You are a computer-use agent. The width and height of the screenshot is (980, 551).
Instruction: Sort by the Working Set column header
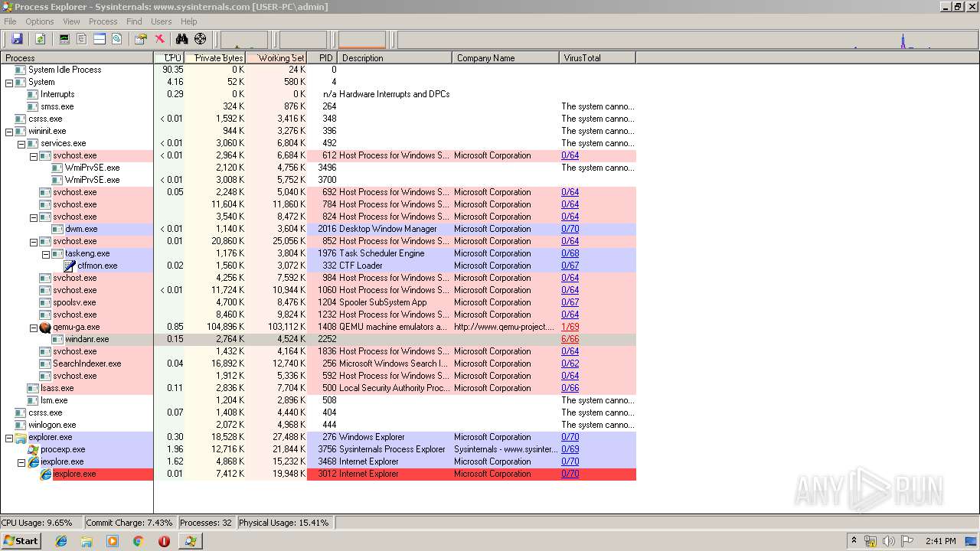(x=276, y=57)
